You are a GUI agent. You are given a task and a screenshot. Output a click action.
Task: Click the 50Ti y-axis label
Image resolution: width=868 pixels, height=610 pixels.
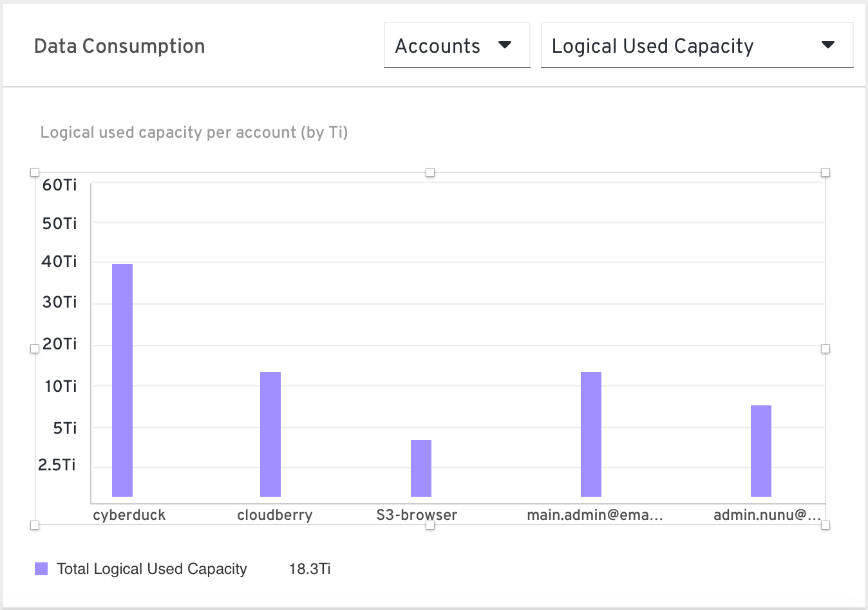click(59, 223)
